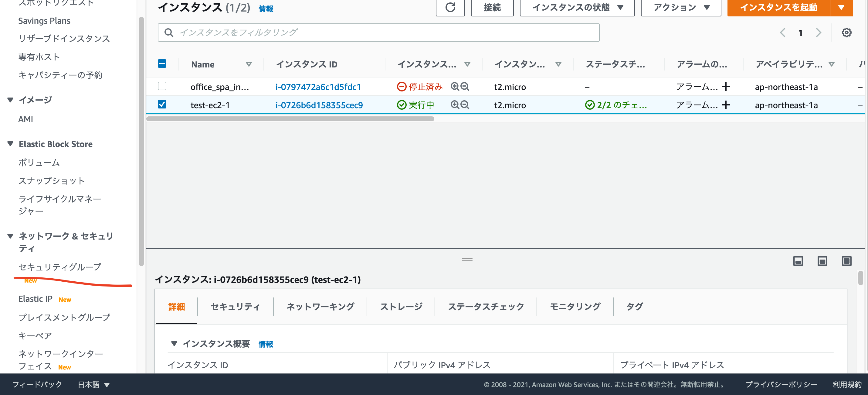Toggle the select-all instances checkbox
Image resolution: width=868 pixels, height=395 pixels.
pyautogui.click(x=162, y=64)
